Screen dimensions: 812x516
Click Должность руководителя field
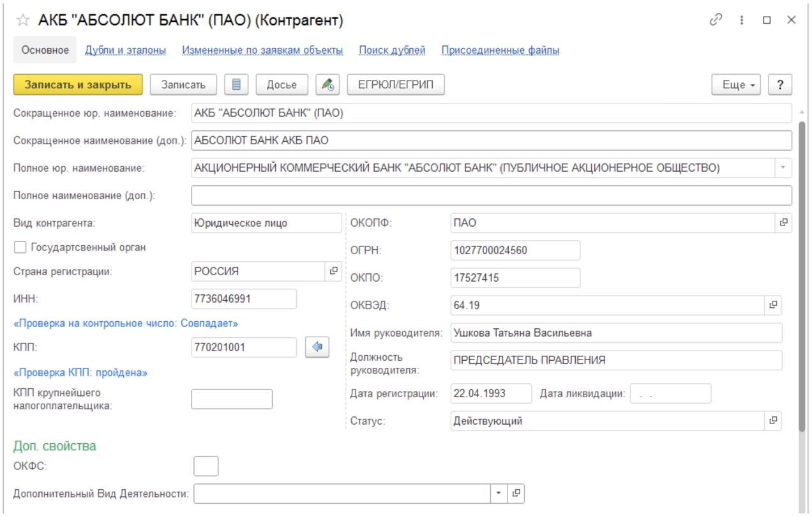coord(616,360)
